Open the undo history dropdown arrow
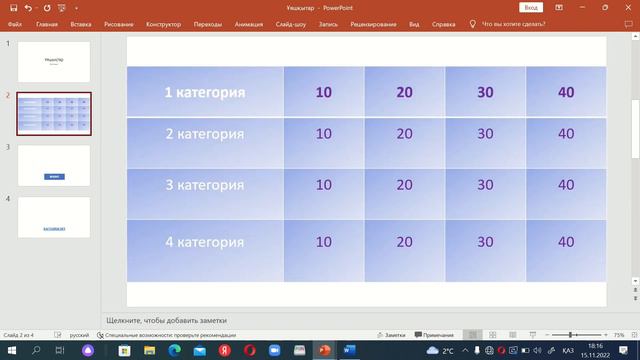Viewport: 640px width, 360px height. point(36,8)
